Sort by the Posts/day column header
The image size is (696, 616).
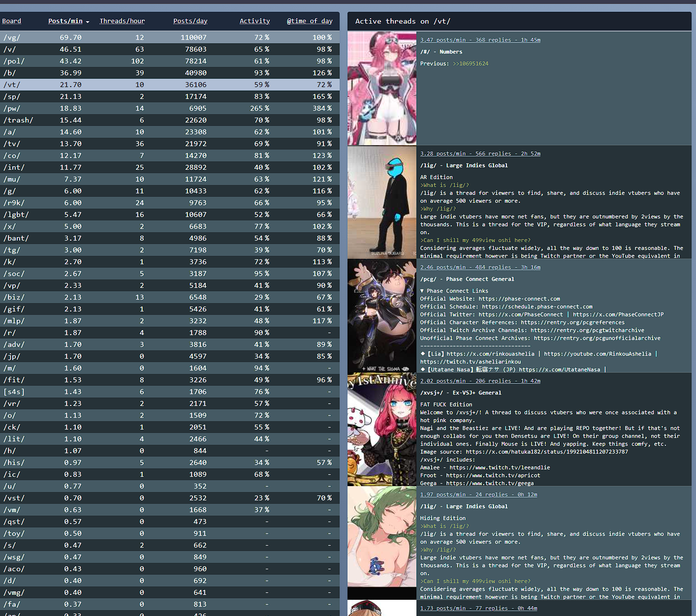[x=190, y=21]
